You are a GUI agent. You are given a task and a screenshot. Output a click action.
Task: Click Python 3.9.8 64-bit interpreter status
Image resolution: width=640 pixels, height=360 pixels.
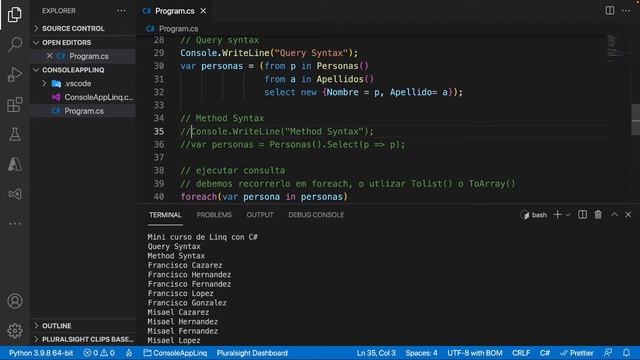click(41, 353)
